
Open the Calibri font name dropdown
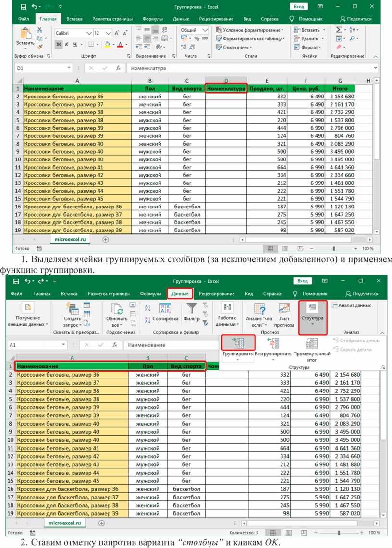(89, 33)
